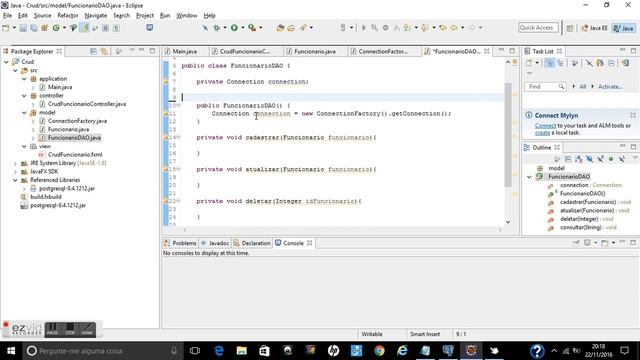Screen dimensions: 640x360
Task: Toggle Hide Non-Public Members in Outline
Action: pos(611,159)
